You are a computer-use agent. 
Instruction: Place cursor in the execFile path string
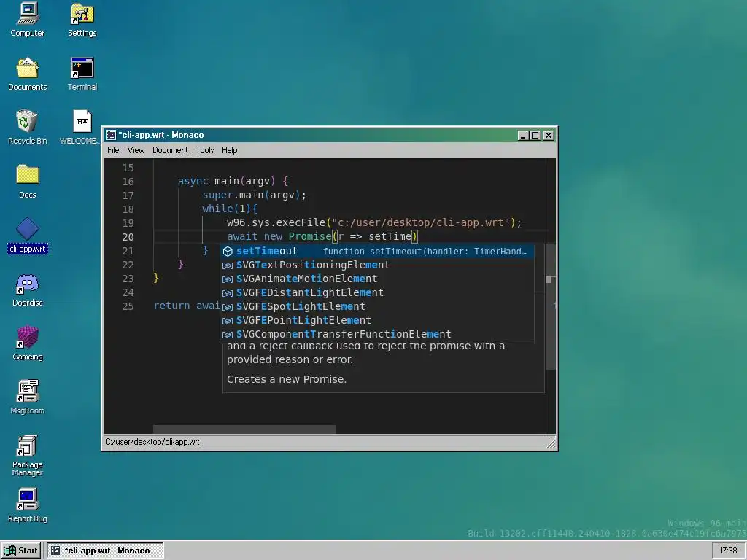pos(421,223)
